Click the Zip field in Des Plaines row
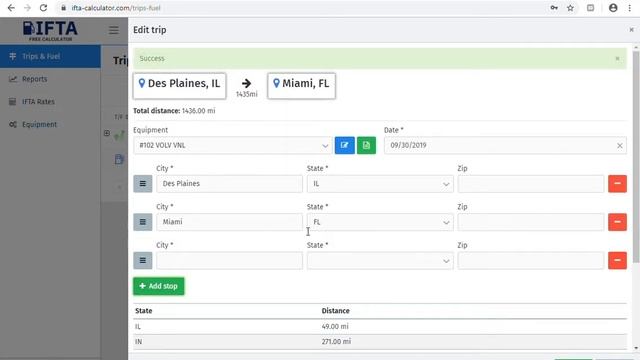 point(531,184)
